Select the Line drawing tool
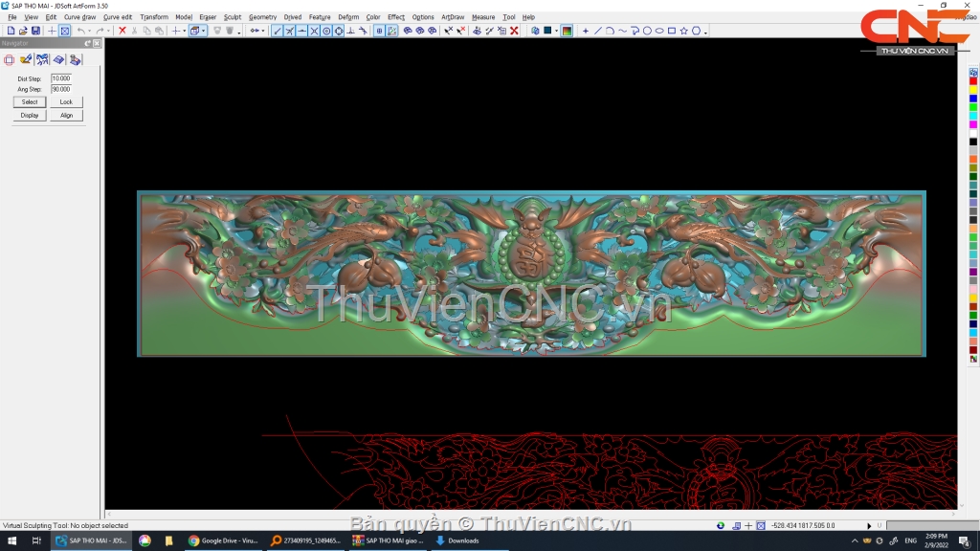Image resolution: width=980 pixels, height=551 pixels. pyautogui.click(x=597, y=31)
